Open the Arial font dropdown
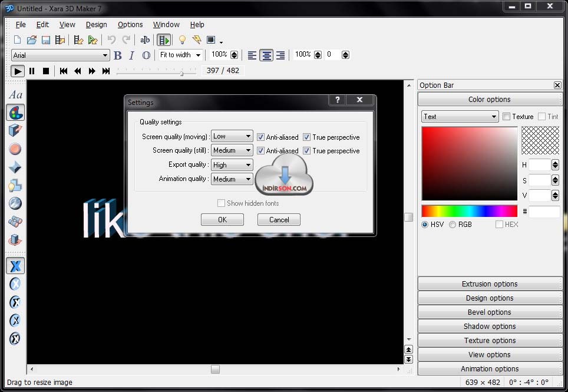The image size is (568, 392). 61,55
